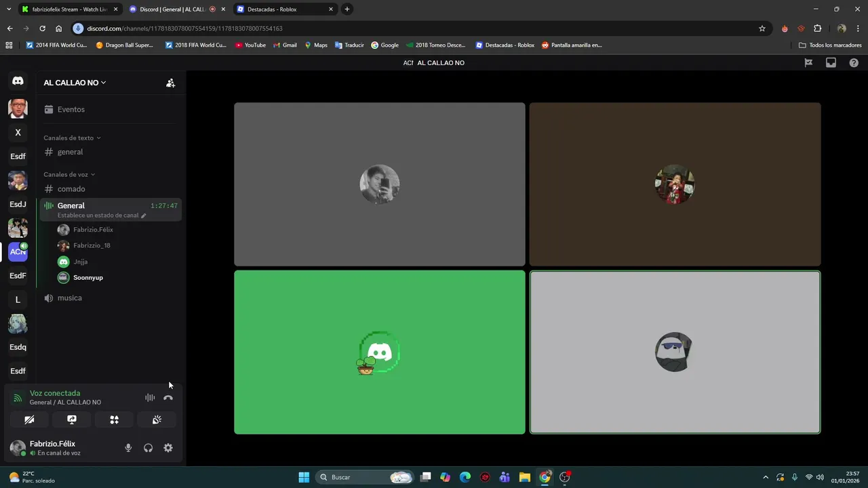Deafen with the headphones icon

[x=148, y=448]
